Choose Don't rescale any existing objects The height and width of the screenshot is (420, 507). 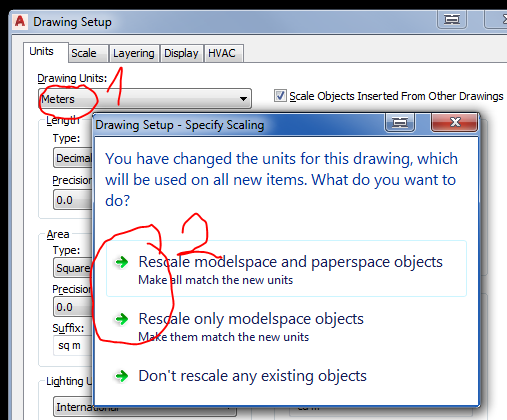[286, 376]
